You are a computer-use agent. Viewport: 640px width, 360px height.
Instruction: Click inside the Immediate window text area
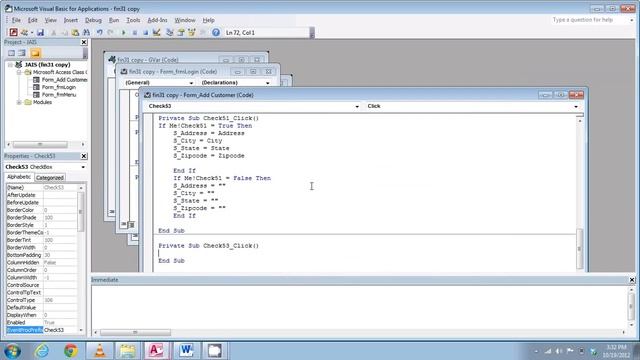coord(359,307)
